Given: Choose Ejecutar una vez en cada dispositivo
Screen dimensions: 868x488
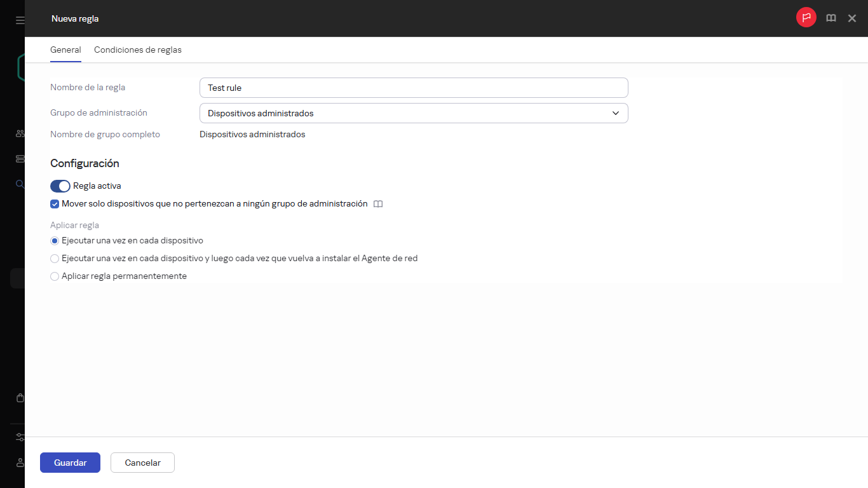Looking at the screenshot, I should click(55, 241).
